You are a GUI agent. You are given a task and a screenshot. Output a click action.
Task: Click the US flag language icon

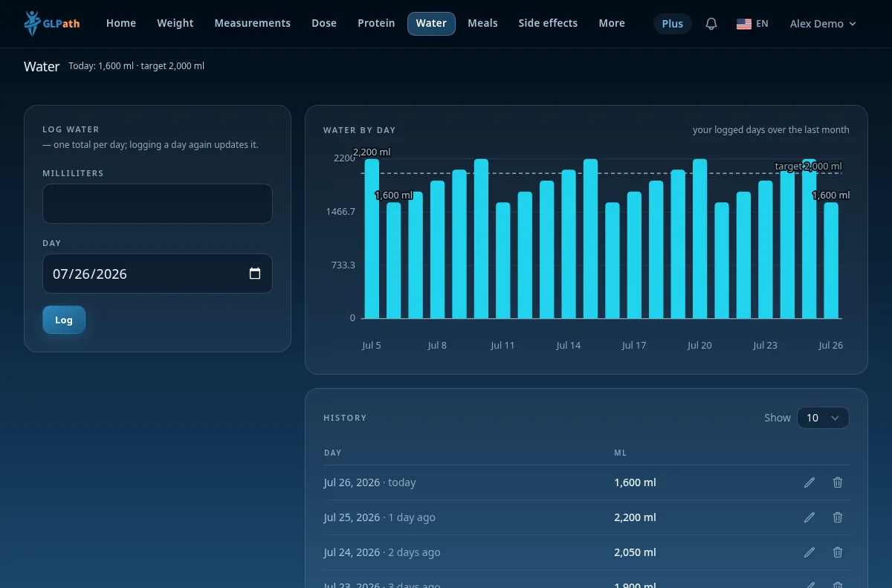pyautogui.click(x=743, y=24)
